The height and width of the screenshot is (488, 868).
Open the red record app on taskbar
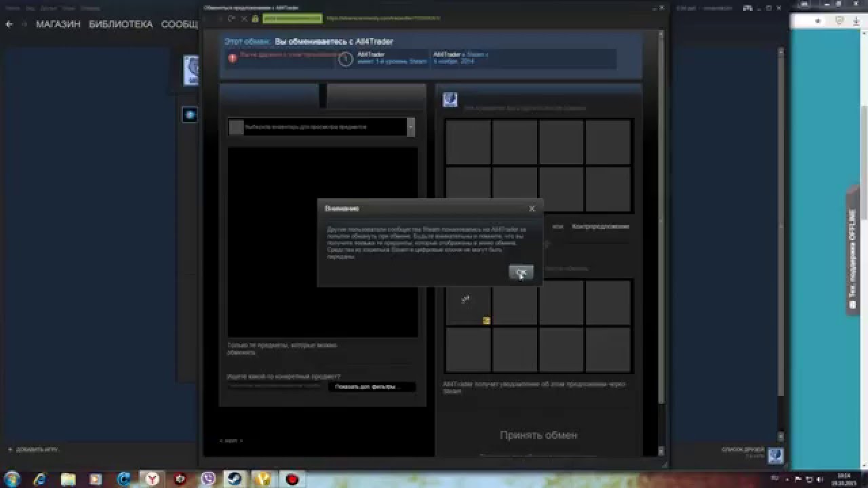(292, 479)
